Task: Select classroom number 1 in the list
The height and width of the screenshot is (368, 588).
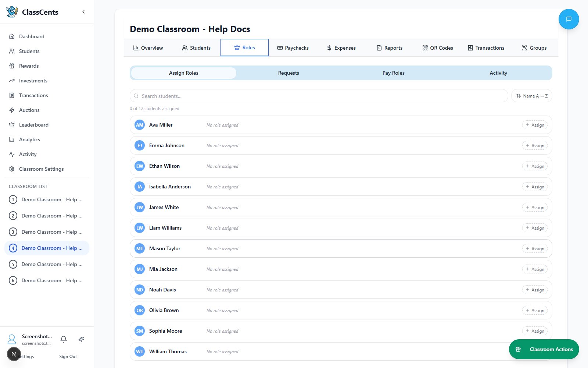Action: [x=47, y=199]
